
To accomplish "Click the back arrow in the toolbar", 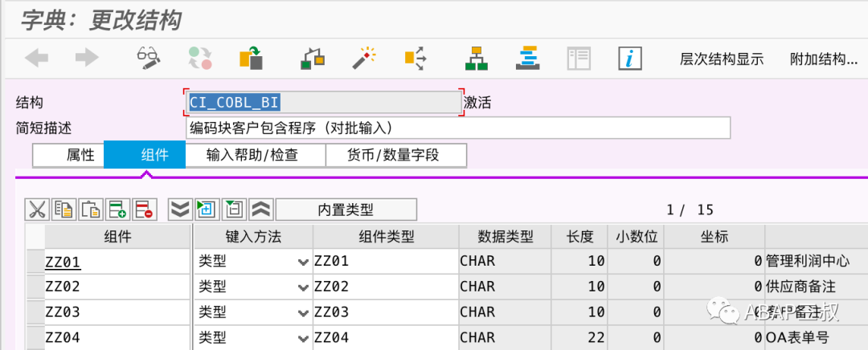I will coord(36,58).
